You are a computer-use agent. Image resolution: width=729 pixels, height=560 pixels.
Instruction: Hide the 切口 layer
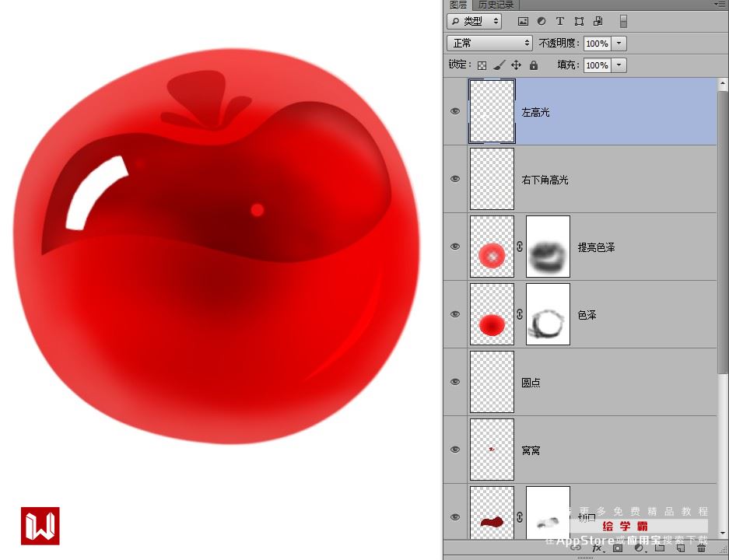coord(454,516)
